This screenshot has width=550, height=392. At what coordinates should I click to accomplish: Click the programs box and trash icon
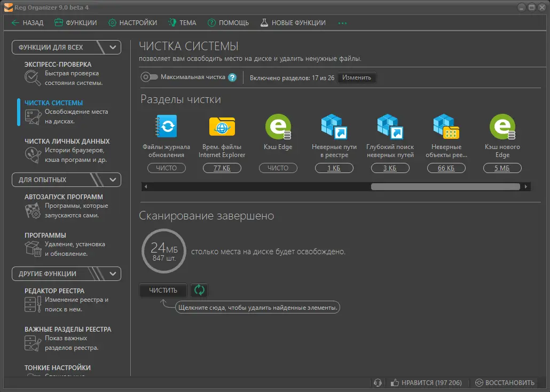click(x=33, y=249)
